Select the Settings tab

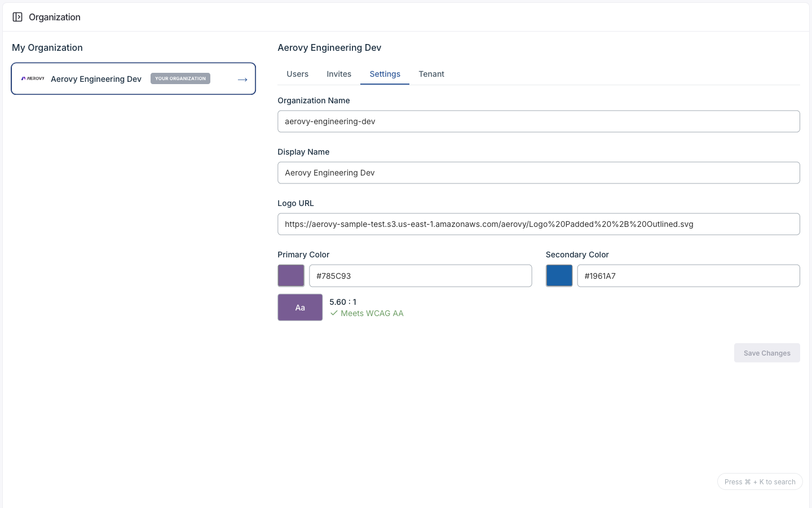click(x=385, y=74)
